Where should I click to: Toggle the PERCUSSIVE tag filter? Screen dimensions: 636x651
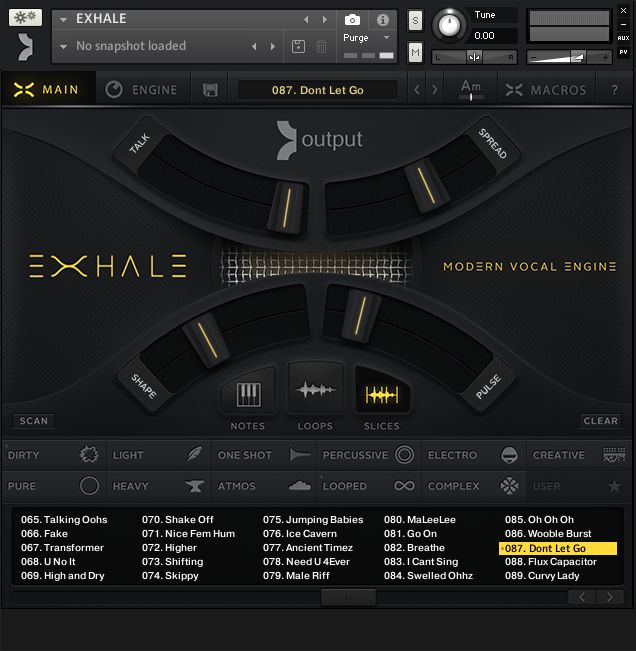[x=369, y=455]
